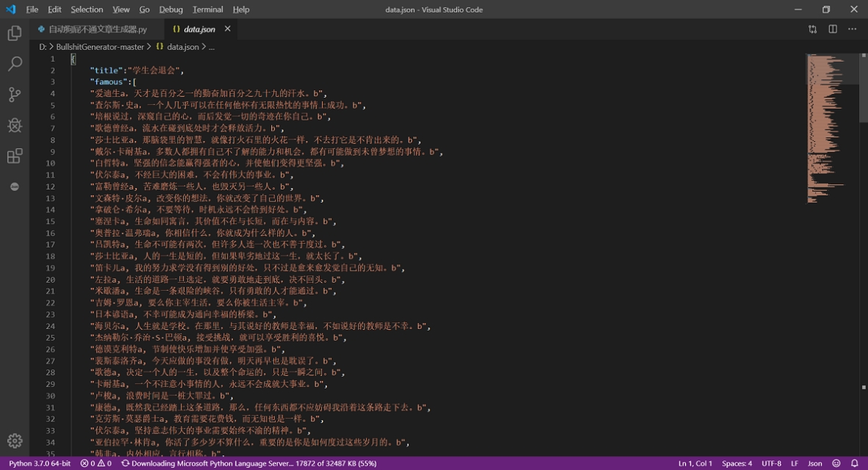Open the View menu
The width and height of the screenshot is (868, 470).
point(121,10)
